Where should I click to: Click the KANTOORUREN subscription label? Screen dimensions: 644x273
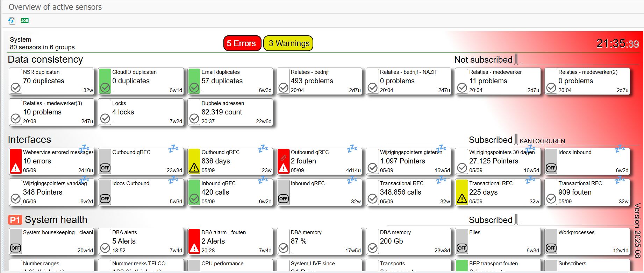coord(542,141)
